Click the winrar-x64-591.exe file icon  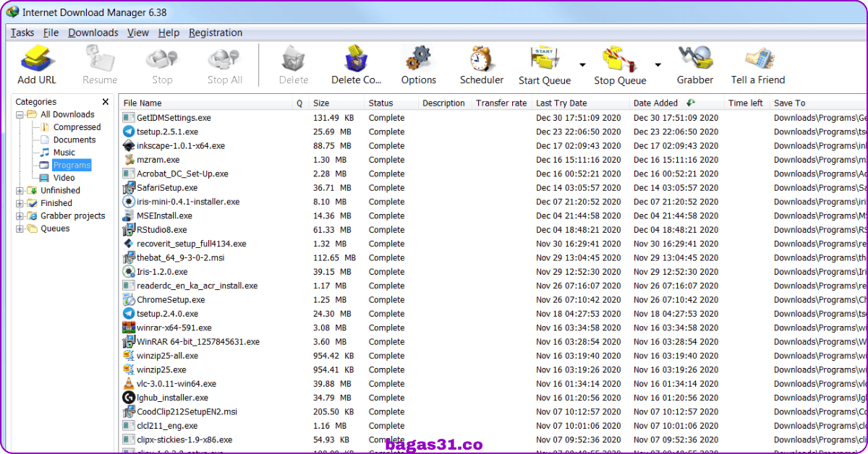pyautogui.click(x=129, y=327)
